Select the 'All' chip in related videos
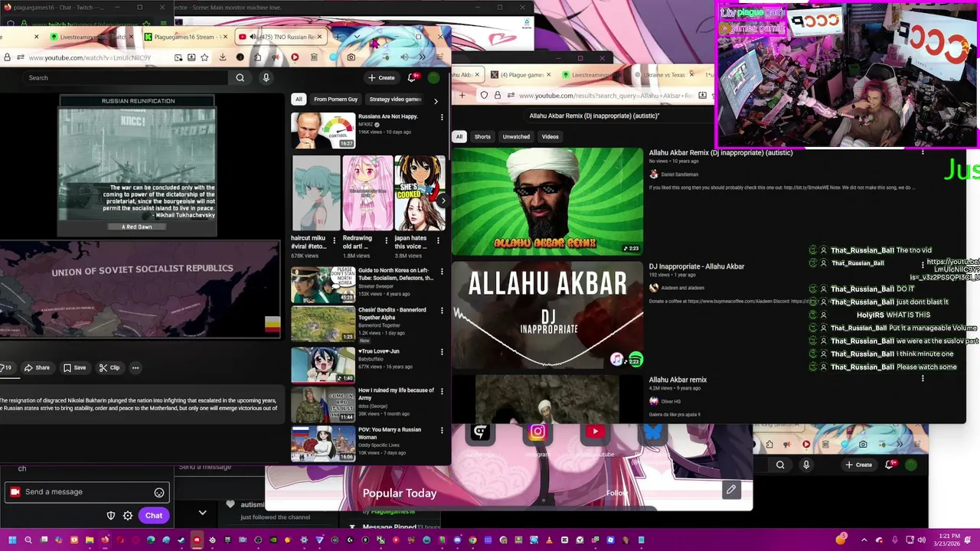The width and height of the screenshot is (980, 551). [x=299, y=99]
